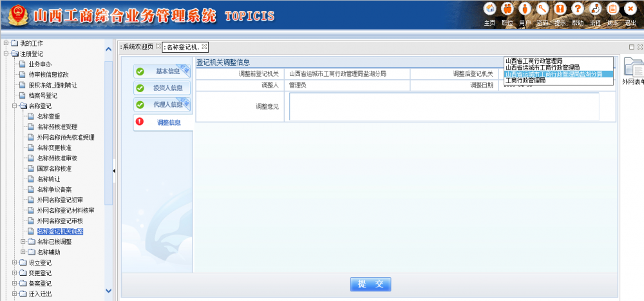This screenshot has height=301, width=644.
Task: Pick the last 工商行政管理局 dropdown option
Action: 558,81
